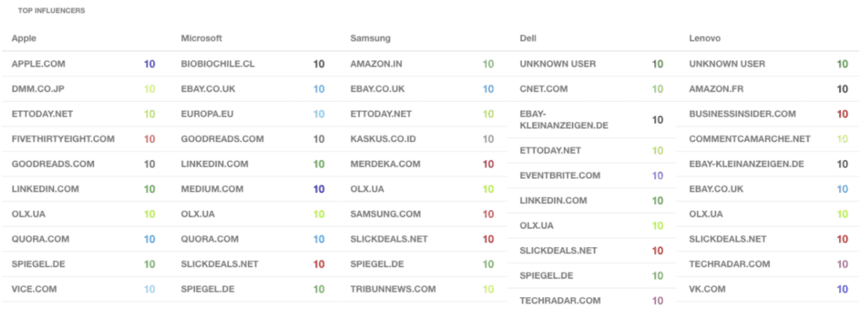Select BUSINESSINSIDER.COM under Lenovo
868x320 pixels.
point(743,113)
